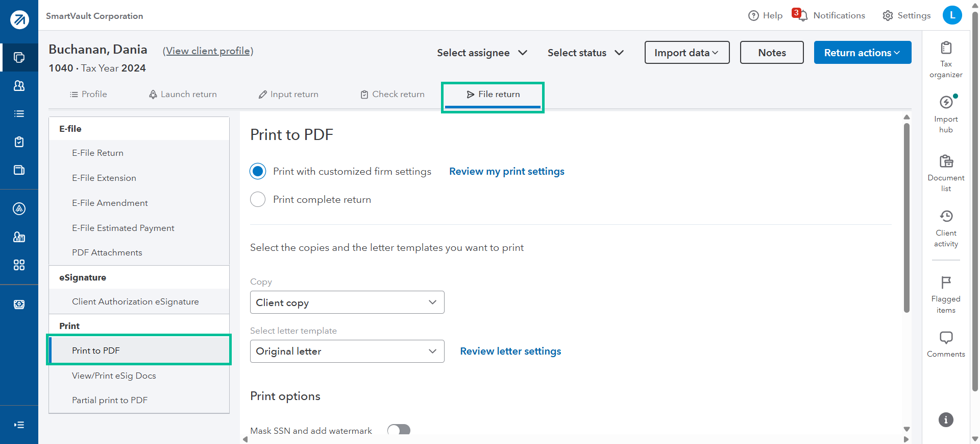Click horizontal scroll left arrow
The height and width of the screenshot is (444, 980).
tap(245, 439)
